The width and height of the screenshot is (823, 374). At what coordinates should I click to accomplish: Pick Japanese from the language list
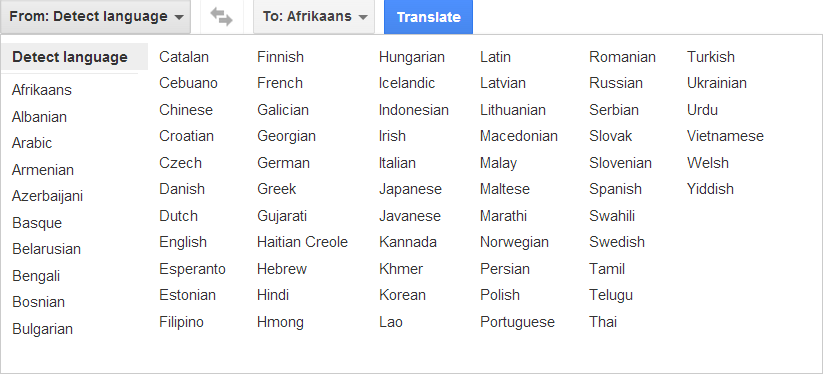pos(410,189)
